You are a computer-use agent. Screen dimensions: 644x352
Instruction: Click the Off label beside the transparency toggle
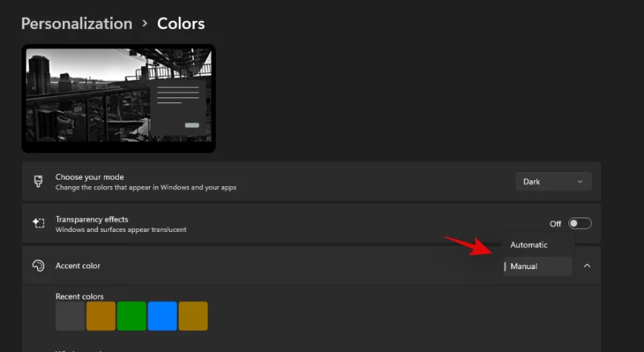coord(555,224)
